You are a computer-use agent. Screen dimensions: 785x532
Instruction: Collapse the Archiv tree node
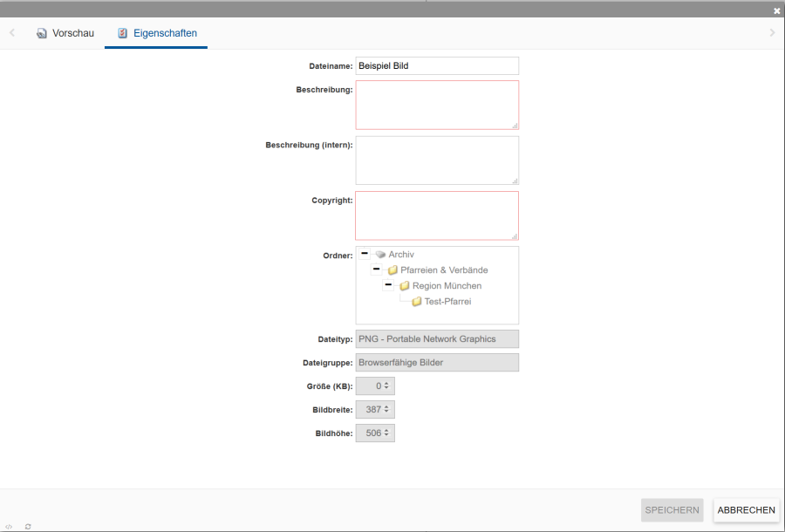point(364,254)
